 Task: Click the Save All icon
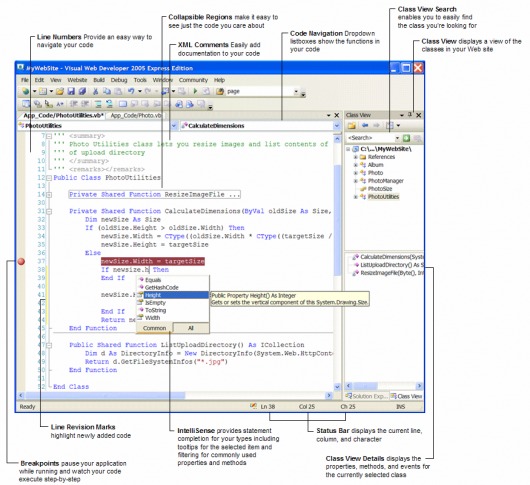82,91
